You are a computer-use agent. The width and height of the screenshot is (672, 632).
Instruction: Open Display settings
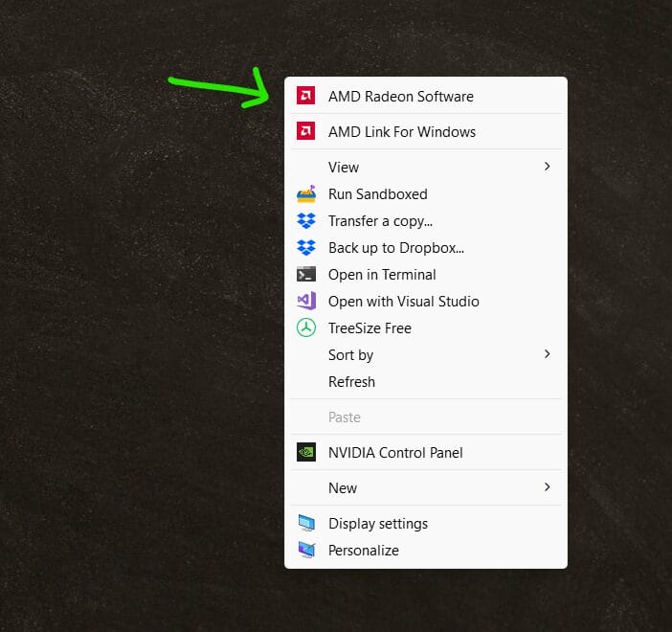click(426, 523)
